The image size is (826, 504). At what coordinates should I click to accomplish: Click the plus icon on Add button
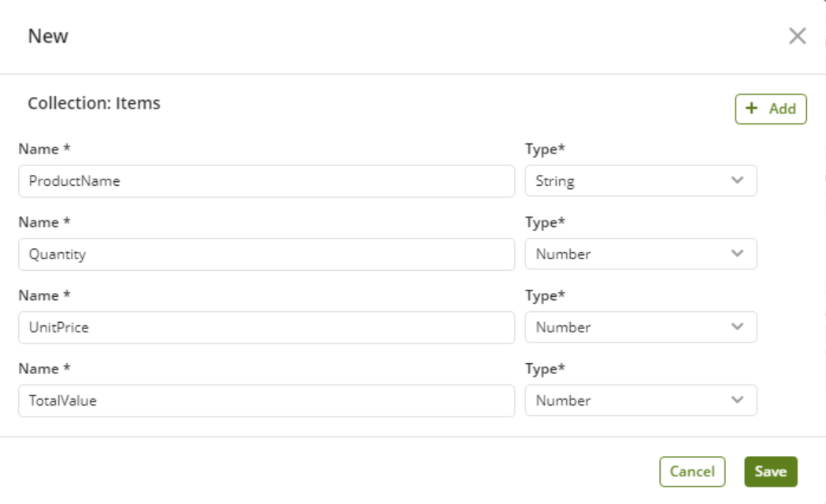[751, 109]
